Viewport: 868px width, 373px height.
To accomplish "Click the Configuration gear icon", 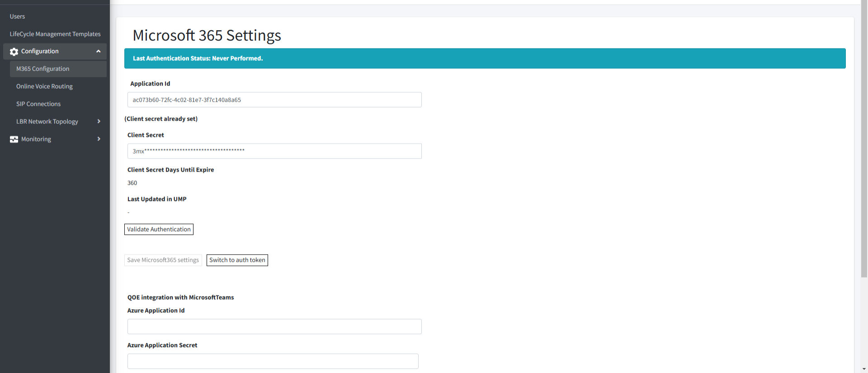I will pyautogui.click(x=14, y=51).
